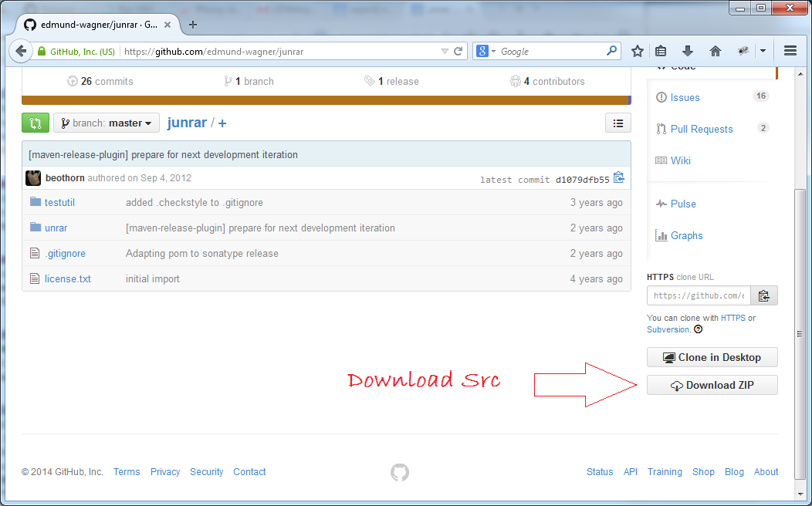The width and height of the screenshot is (812, 506).
Task: Click the HTTPS clone URL field
Action: click(x=699, y=295)
